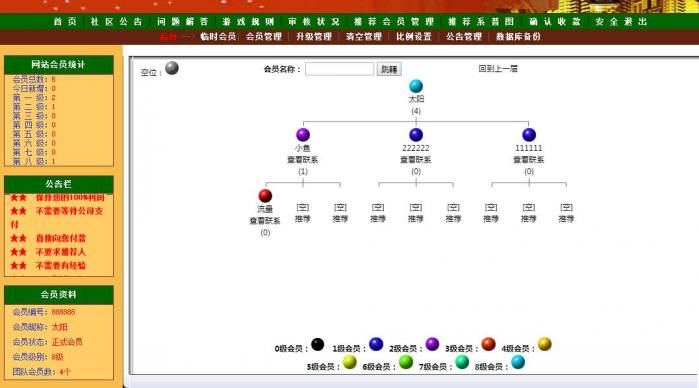The width and height of the screenshot is (699, 388).
Task: Click the black 0级会员 legend ball
Action: tap(317, 344)
